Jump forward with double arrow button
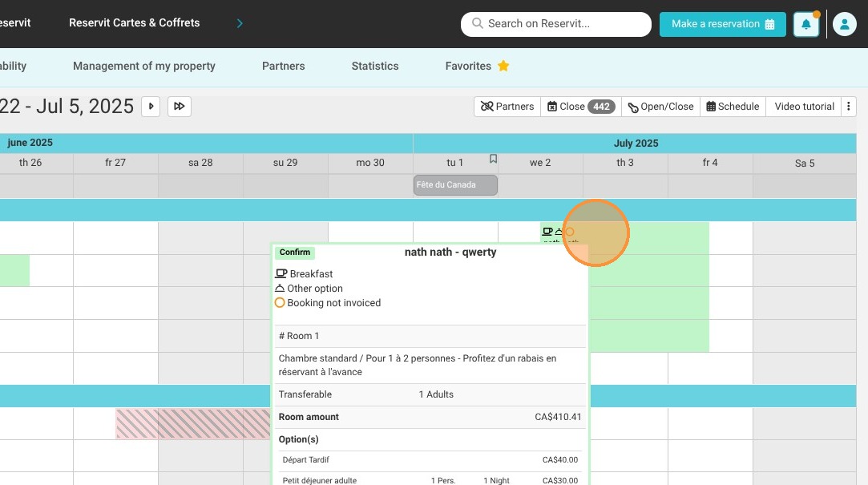Image resolution: width=868 pixels, height=485 pixels. (180, 107)
